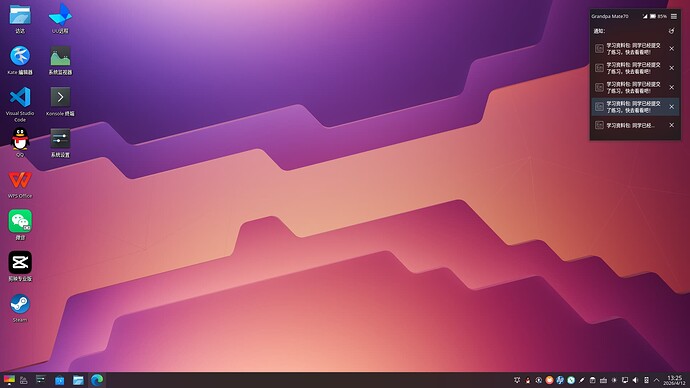Open 剪映专业版 desktop icon

[20, 266]
